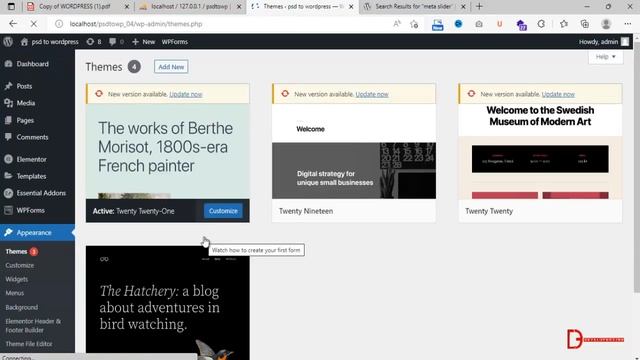Open the browser collections icon
This screenshot has width=640, height=360.
584,24
